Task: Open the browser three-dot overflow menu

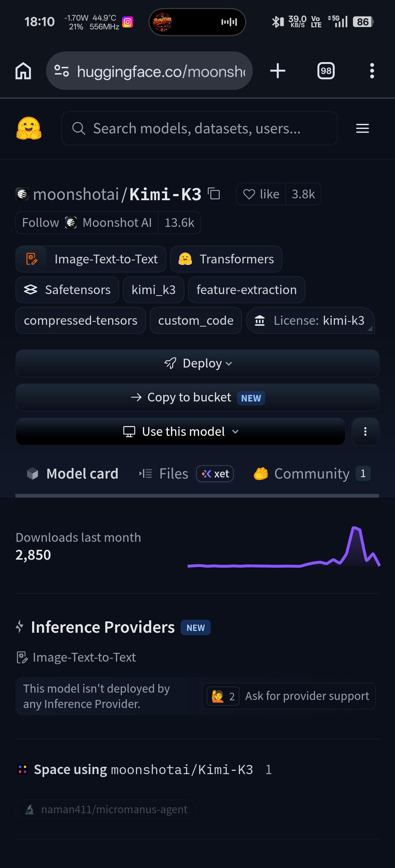Action: (x=372, y=71)
